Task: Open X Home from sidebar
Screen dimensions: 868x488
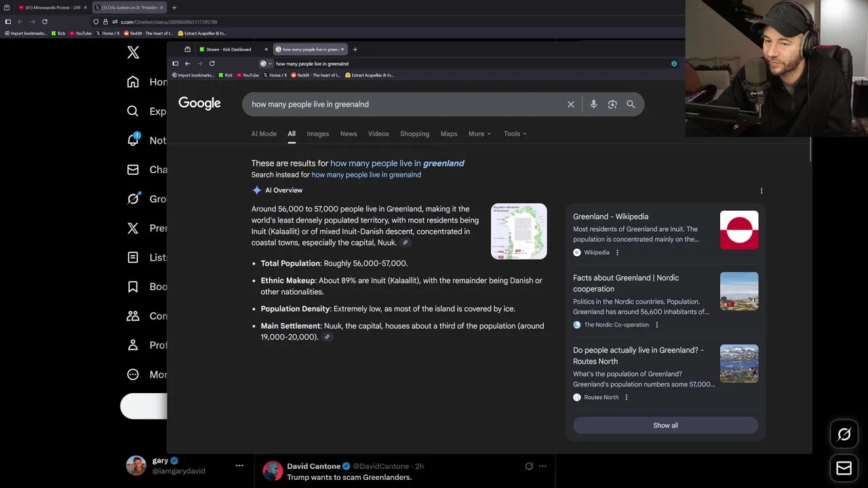Action: click(133, 82)
